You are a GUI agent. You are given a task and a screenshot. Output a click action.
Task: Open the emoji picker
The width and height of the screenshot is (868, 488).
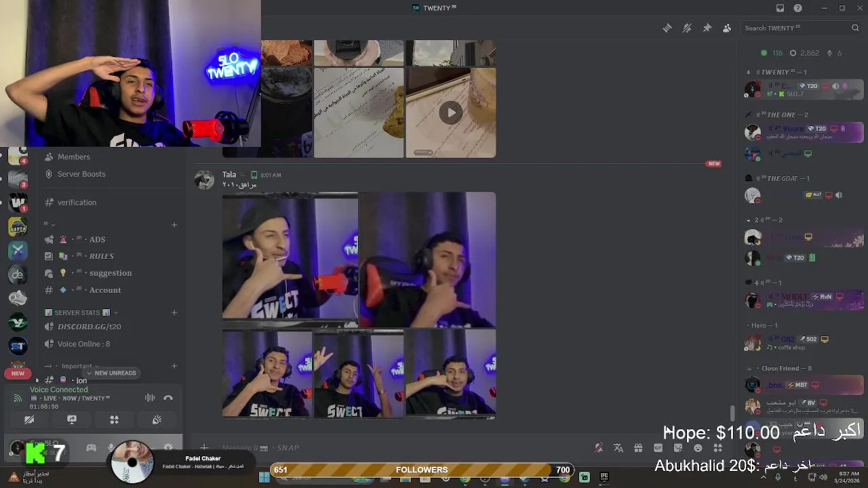pos(698,448)
